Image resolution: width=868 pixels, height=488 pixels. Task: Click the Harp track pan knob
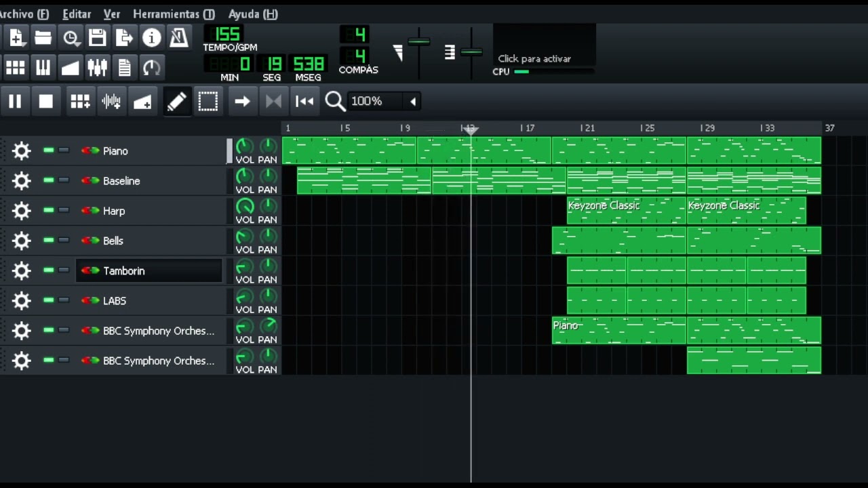click(269, 206)
